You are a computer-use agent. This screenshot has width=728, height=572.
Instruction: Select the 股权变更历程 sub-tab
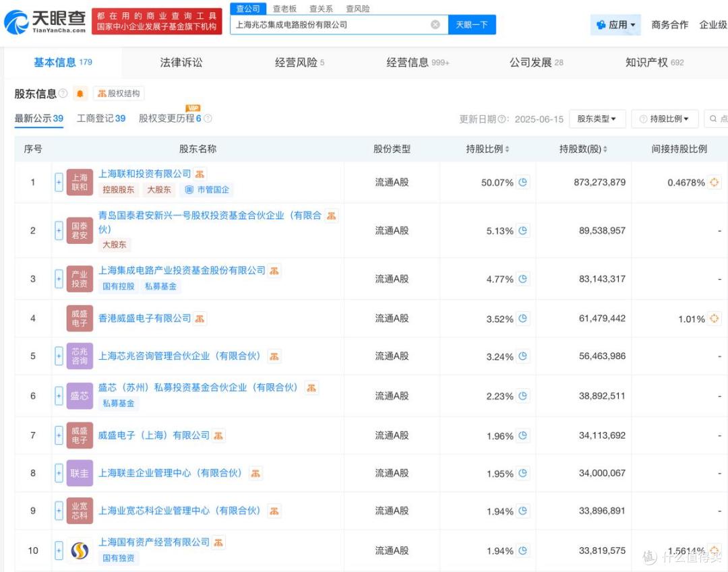point(170,119)
